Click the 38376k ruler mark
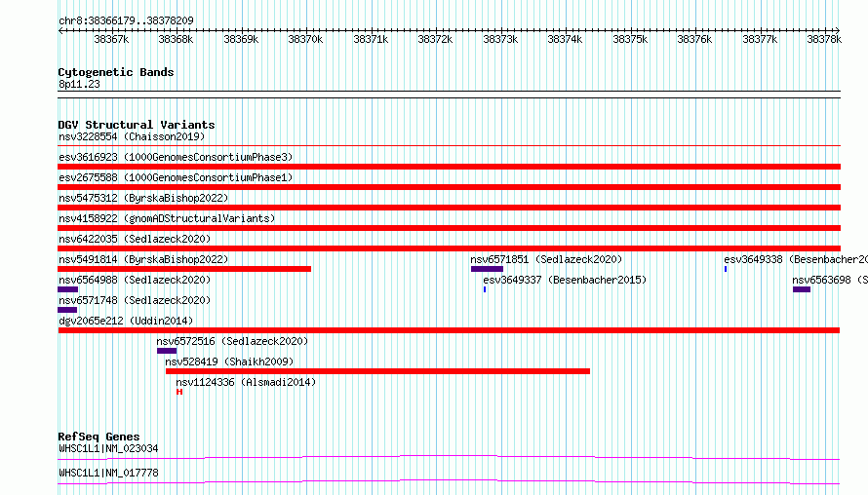The height and width of the screenshot is (495, 868). click(x=694, y=39)
